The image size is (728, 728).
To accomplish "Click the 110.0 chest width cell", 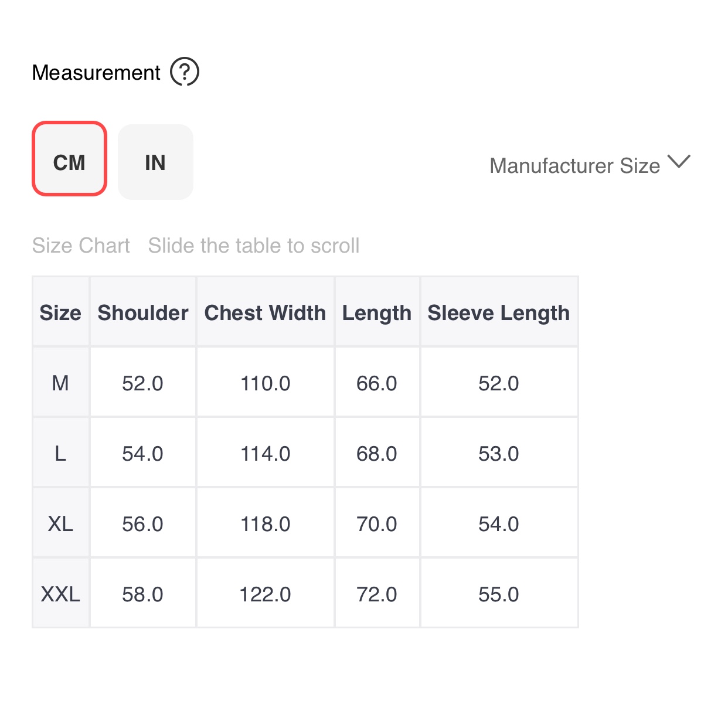I will coord(265,383).
